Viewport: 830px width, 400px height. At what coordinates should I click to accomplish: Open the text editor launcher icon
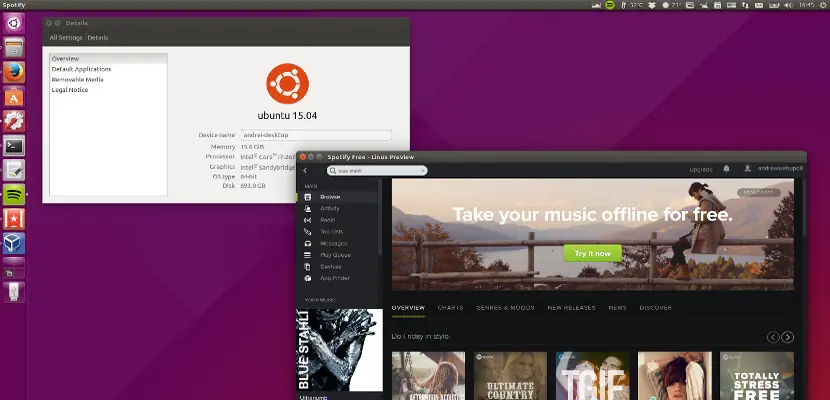point(14,170)
